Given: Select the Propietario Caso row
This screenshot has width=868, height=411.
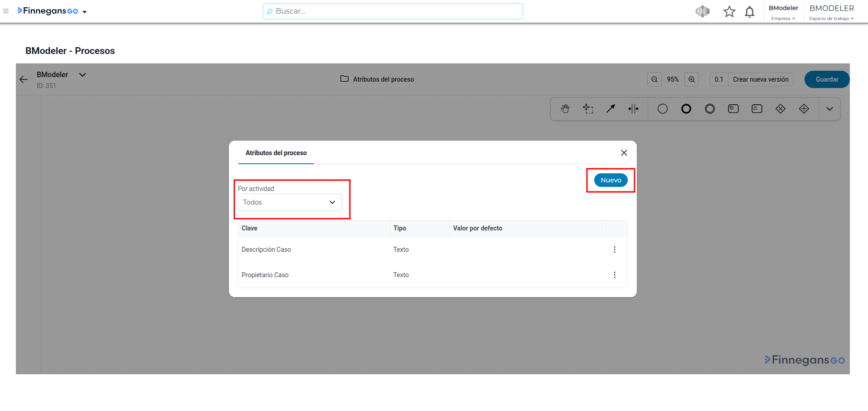Looking at the screenshot, I should pyautogui.click(x=433, y=275).
